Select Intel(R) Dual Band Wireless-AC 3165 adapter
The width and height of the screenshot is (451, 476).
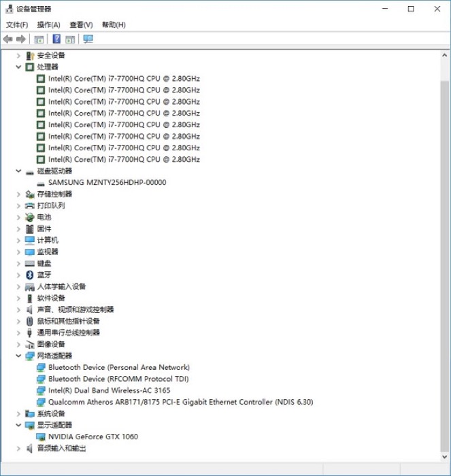point(109,390)
